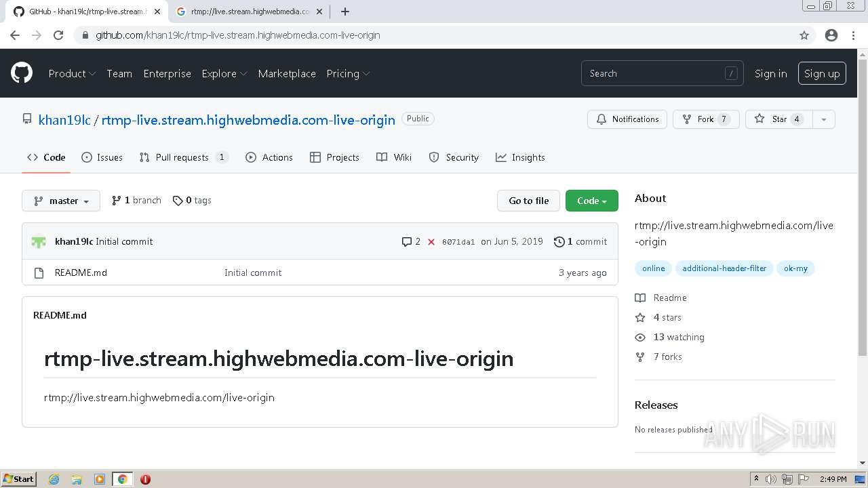The width and height of the screenshot is (868, 488).
Task: Open the Projects tab
Action: click(x=334, y=157)
